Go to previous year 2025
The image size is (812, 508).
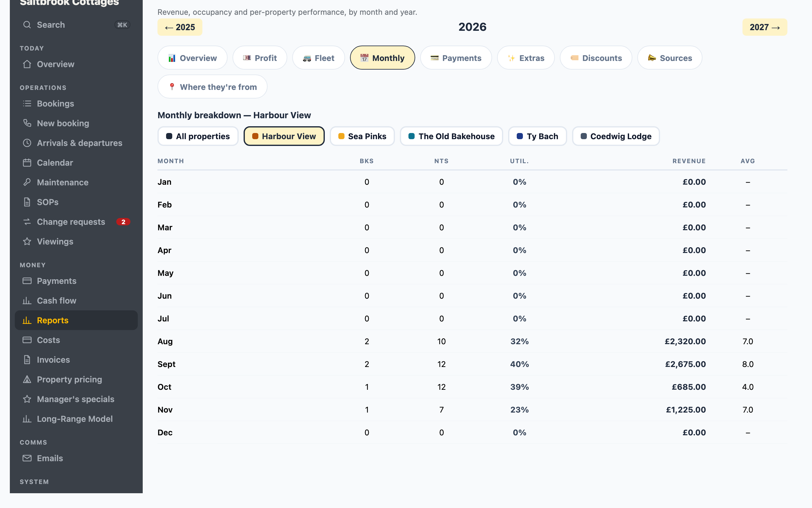click(x=180, y=27)
